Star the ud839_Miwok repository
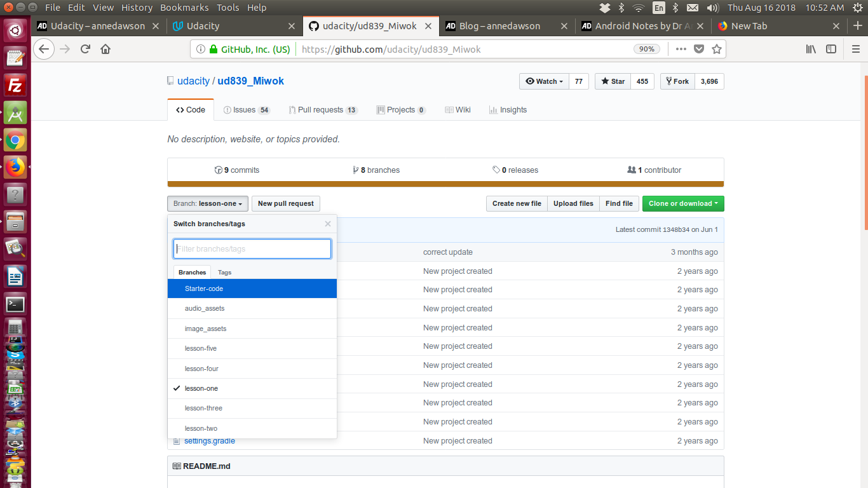 (613, 81)
